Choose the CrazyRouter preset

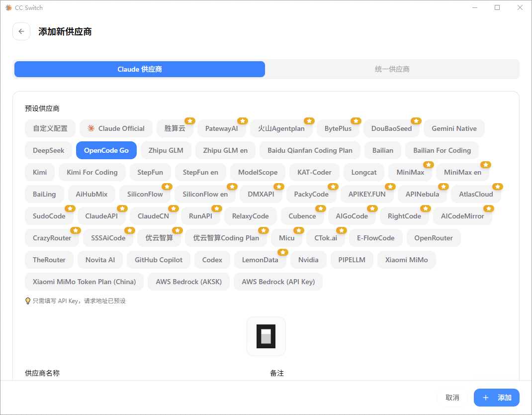(52, 238)
